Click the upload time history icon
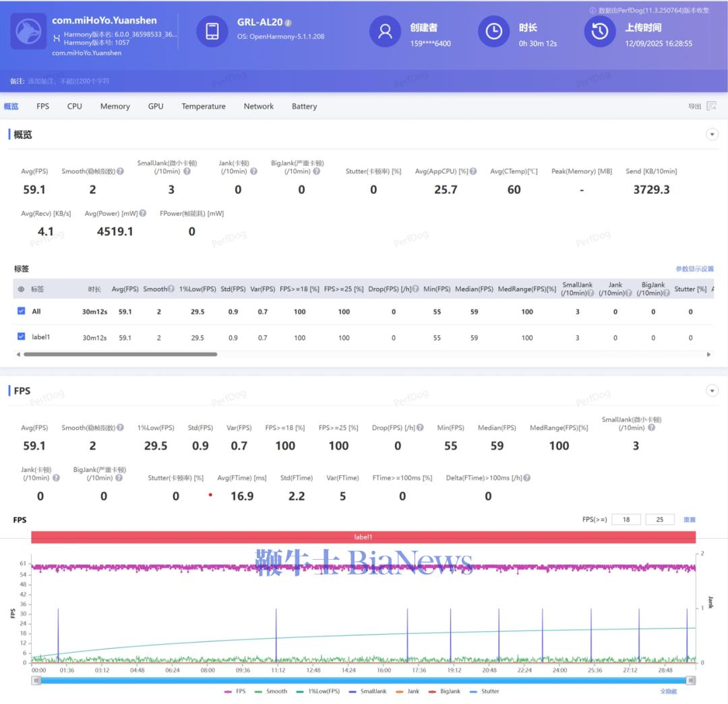 coord(600,31)
